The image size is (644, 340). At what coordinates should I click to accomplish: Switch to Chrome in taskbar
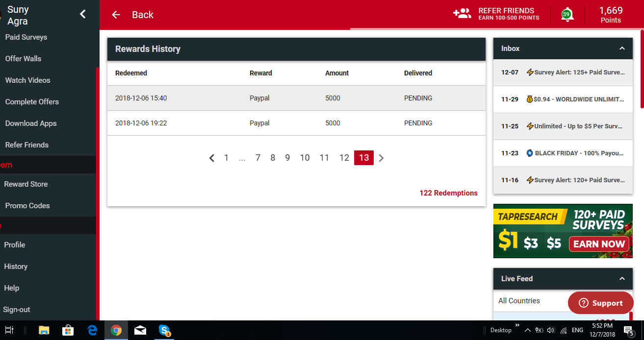coord(116,330)
